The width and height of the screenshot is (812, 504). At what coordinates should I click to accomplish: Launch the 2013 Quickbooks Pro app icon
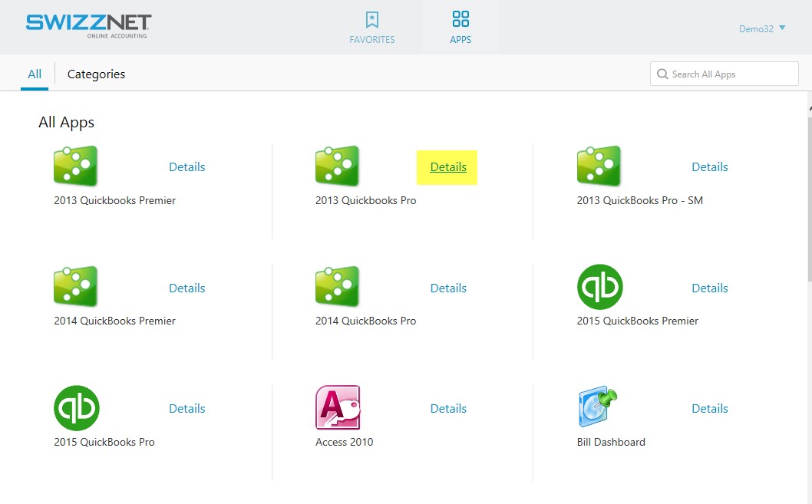[337, 166]
